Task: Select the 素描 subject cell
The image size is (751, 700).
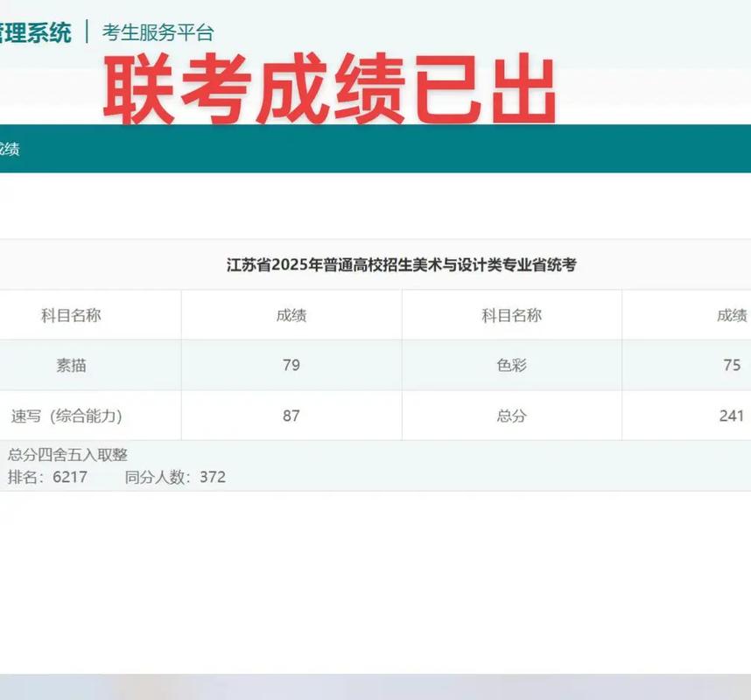Action: pos(71,366)
